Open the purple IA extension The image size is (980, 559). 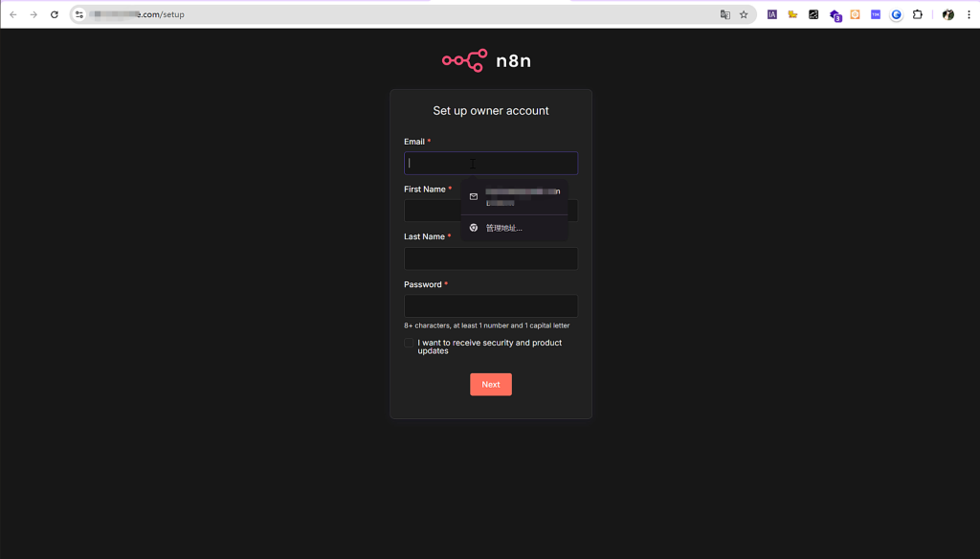772,14
